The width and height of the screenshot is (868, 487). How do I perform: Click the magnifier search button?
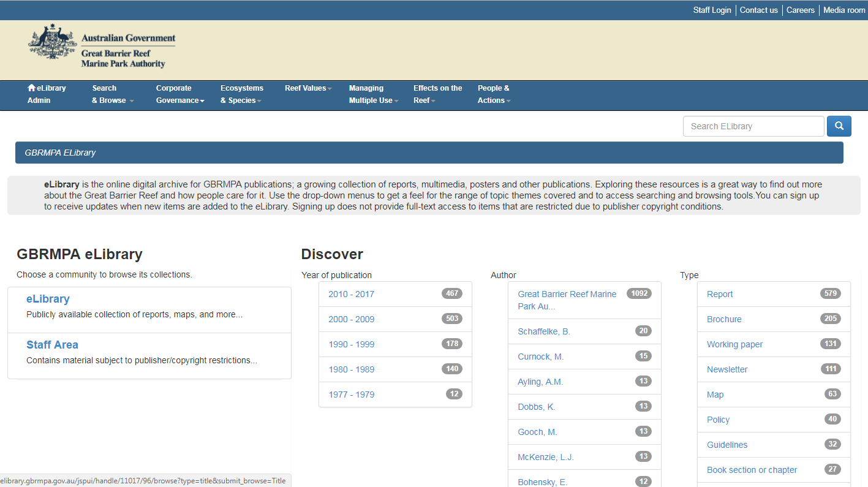tap(839, 126)
